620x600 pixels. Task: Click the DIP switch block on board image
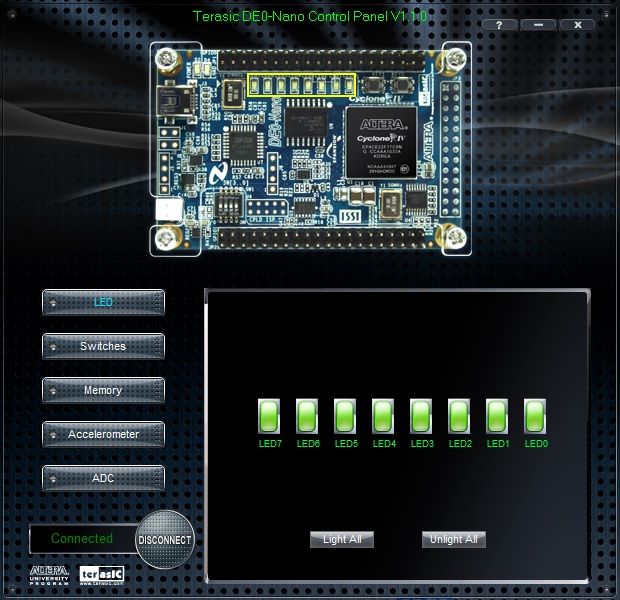pos(229,206)
